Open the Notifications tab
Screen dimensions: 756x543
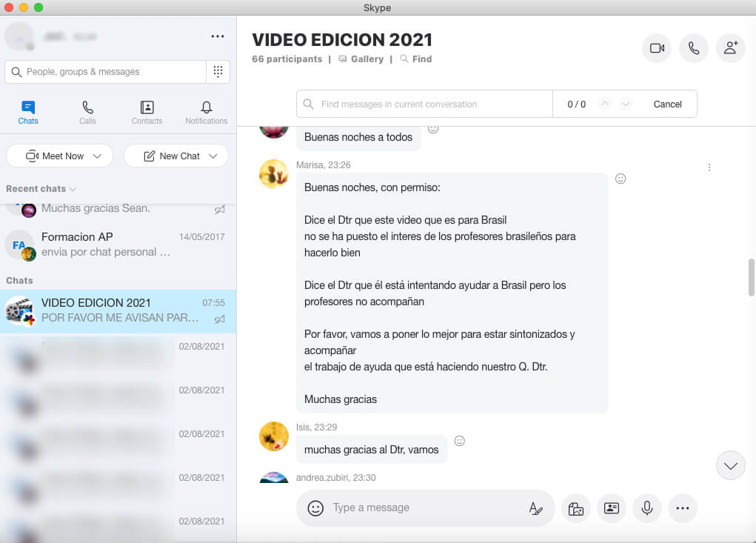206,113
